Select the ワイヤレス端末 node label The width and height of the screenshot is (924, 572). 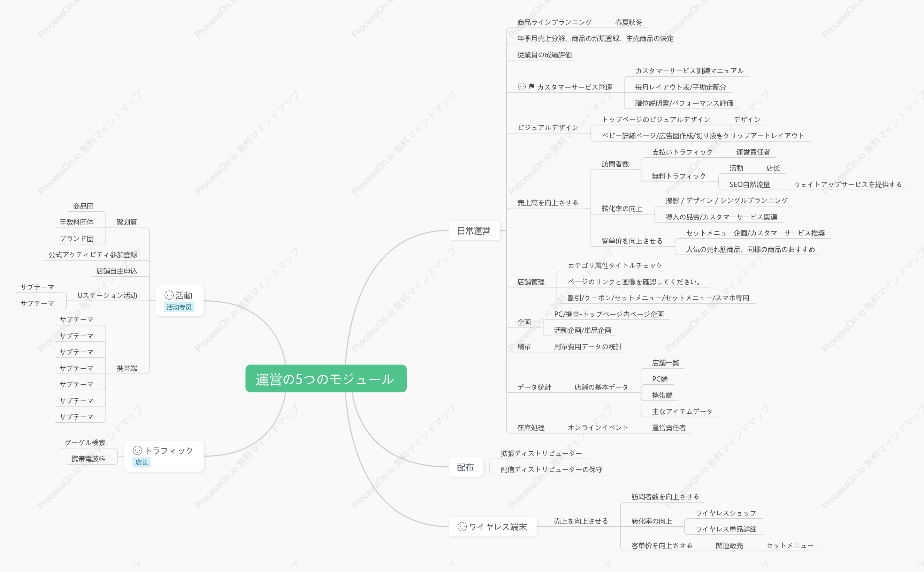click(x=497, y=527)
